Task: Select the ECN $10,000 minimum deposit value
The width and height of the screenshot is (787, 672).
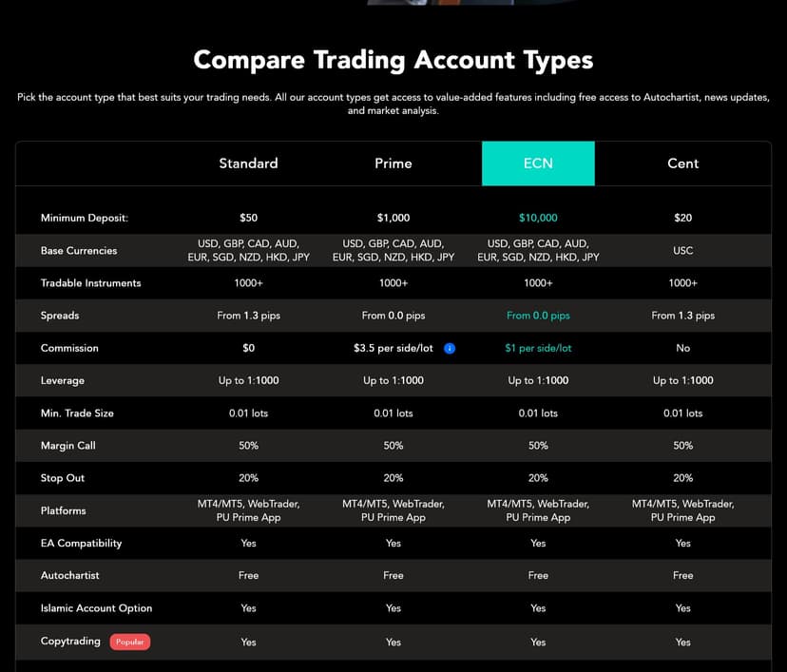Action: coord(538,217)
